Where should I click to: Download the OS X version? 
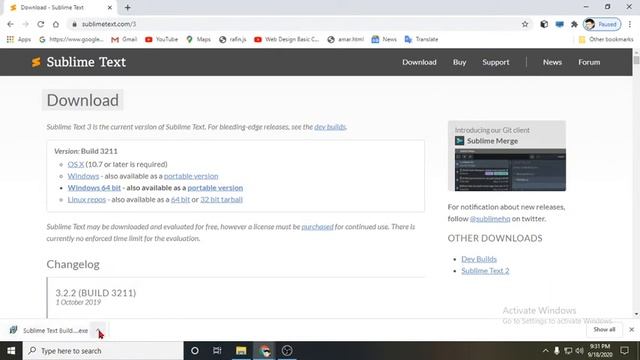click(76, 164)
